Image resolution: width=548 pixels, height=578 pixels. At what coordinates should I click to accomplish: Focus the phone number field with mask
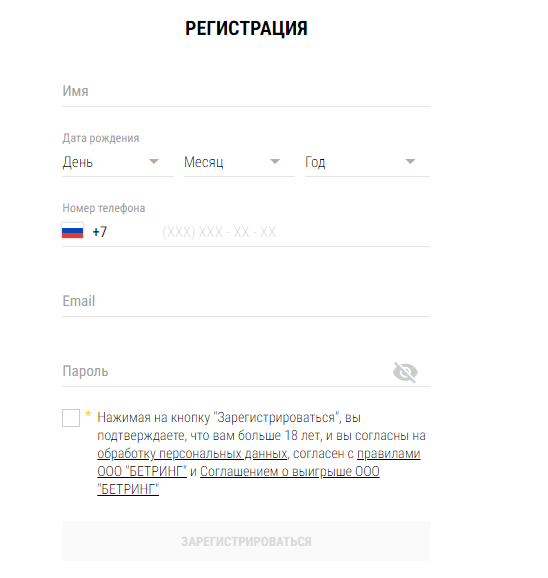[295, 232]
